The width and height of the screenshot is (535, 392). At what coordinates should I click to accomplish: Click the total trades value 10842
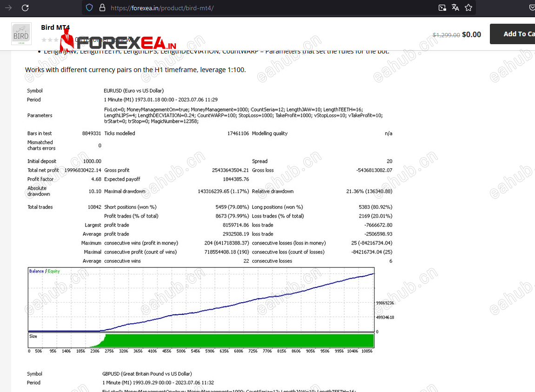click(94, 207)
